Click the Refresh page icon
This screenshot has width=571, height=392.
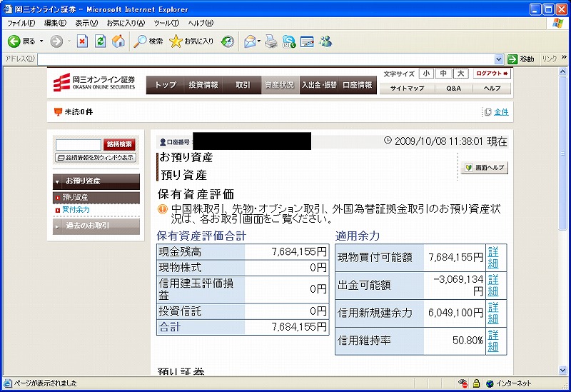[101, 41]
